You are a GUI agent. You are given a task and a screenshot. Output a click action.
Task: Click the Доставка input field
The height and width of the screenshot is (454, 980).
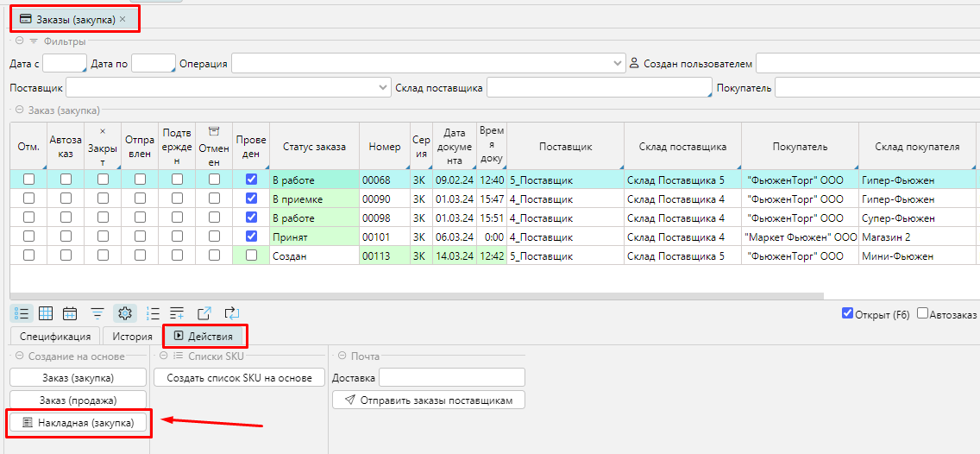452,377
